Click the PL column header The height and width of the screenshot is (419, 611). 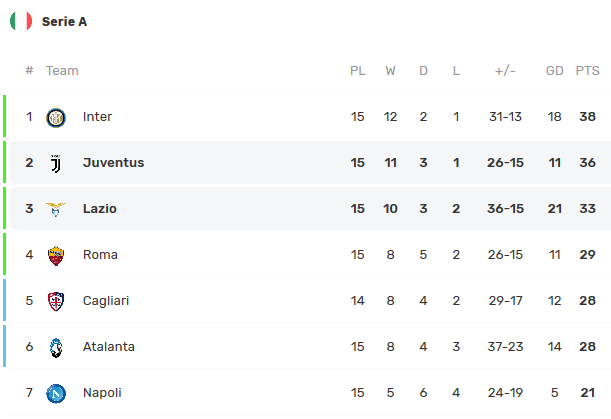(358, 71)
